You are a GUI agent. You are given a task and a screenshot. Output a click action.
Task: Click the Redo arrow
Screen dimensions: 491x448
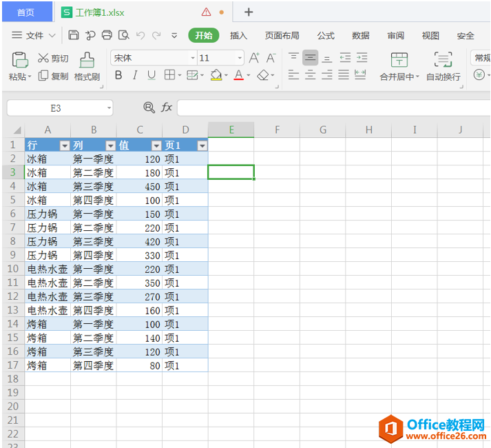(x=156, y=35)
